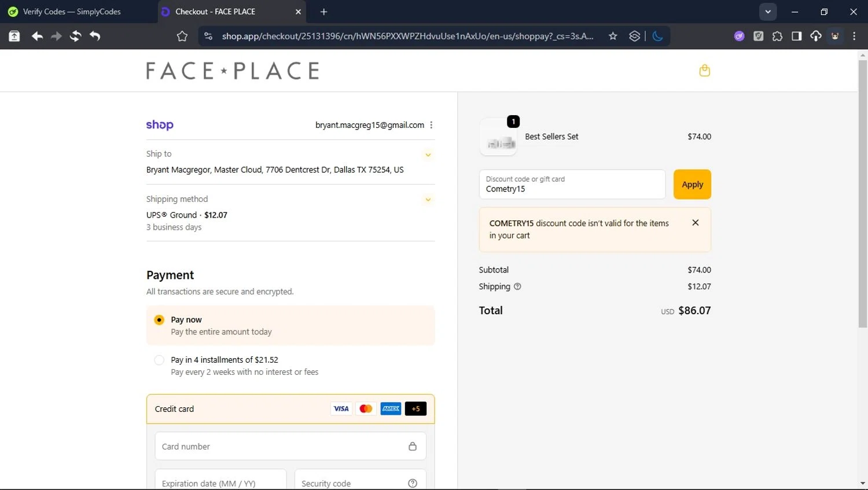
Task: Click the security code help icon
Action: [413, 484]
